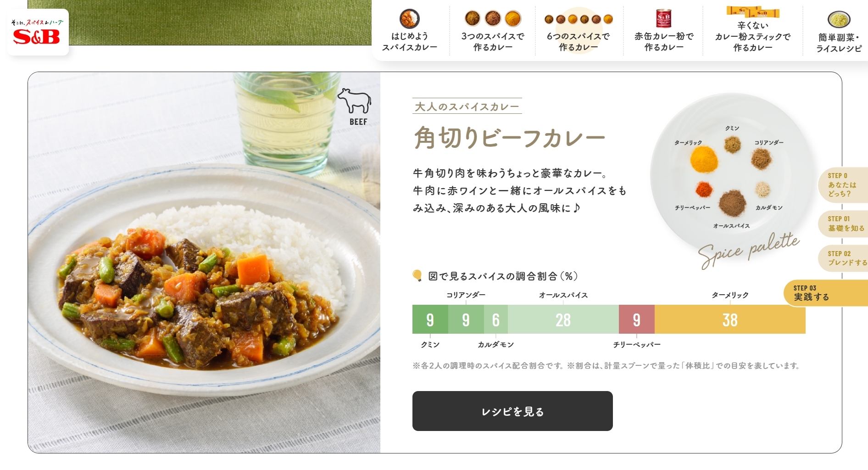Click the yellow 38 turmeric bar segment
Viewport: 868px width, 470px height.
pyautogui.click(x=730, y=319)
